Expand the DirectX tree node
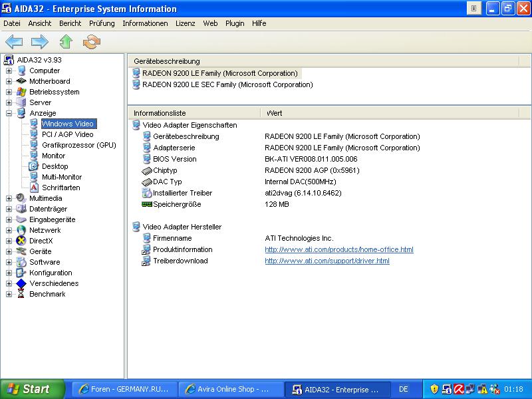532x399 pixels. click(x=9, y=241)
